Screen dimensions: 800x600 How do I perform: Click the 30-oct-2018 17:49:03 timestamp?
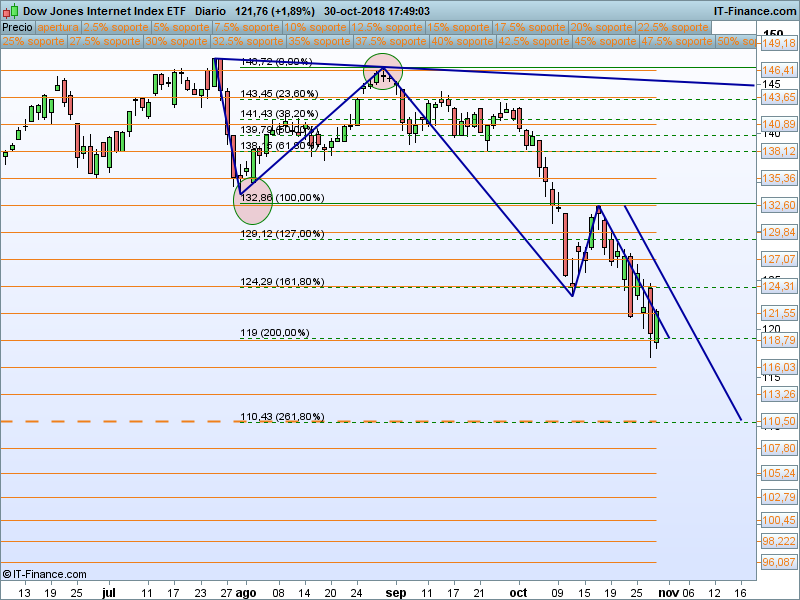tap(377, 11)
